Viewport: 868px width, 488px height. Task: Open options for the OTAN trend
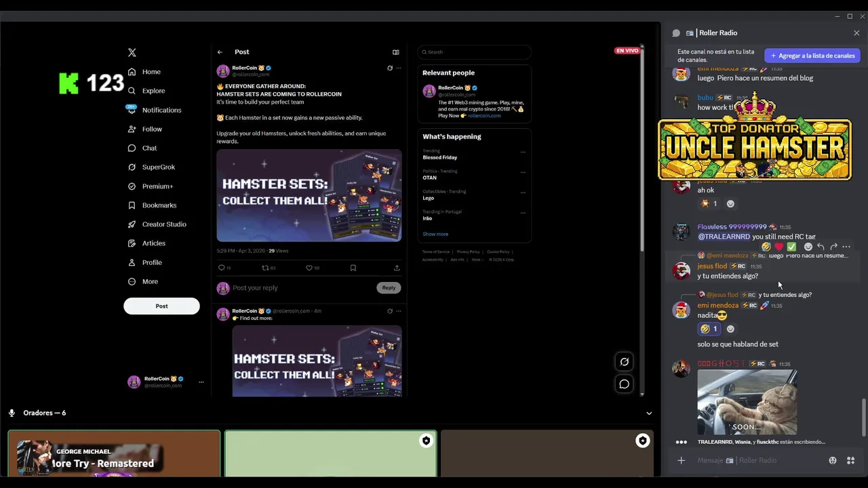click(x=523, y=172)
